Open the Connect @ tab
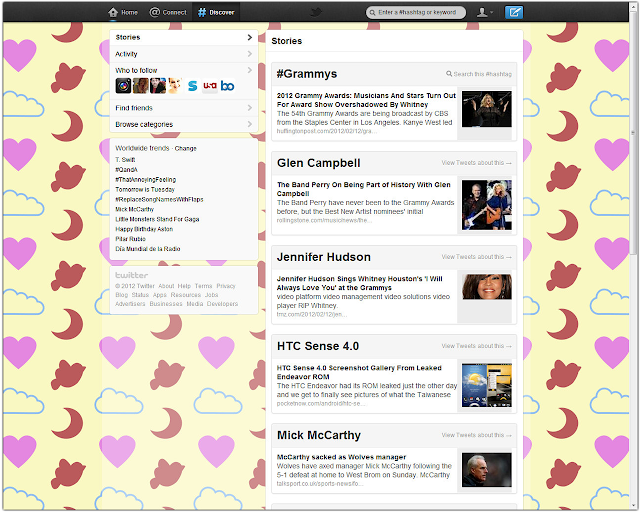640x512 pixels. click(168, 12)
